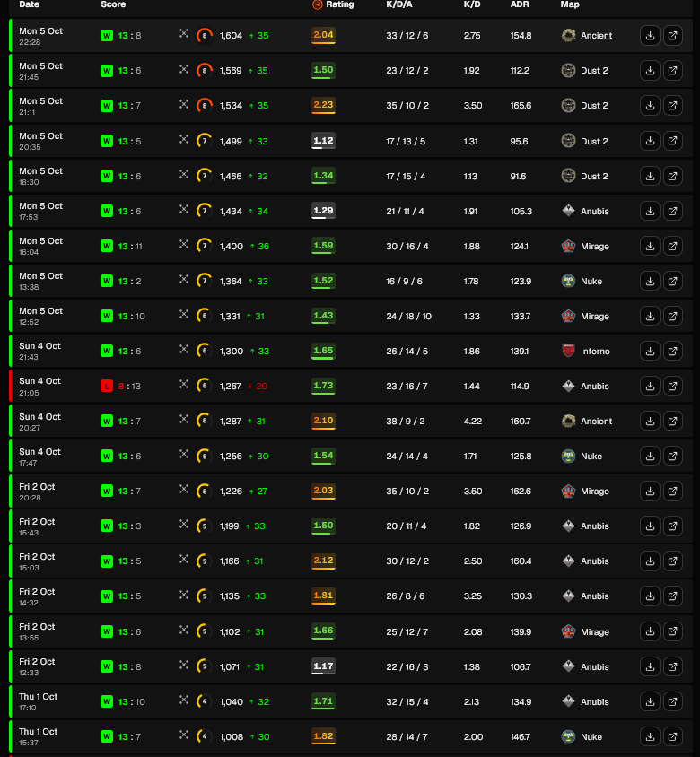Click the 2.23 rating badge

(323, 105)
